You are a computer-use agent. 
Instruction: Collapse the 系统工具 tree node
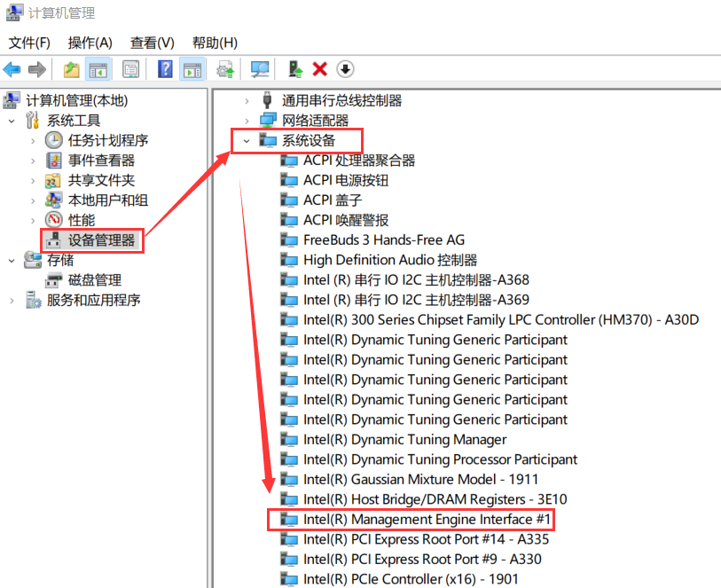click(12, 121)
